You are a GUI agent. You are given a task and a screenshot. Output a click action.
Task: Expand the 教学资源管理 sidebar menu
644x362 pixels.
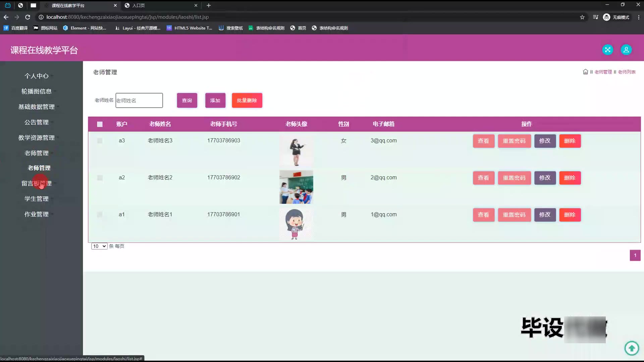coord(37,138)
